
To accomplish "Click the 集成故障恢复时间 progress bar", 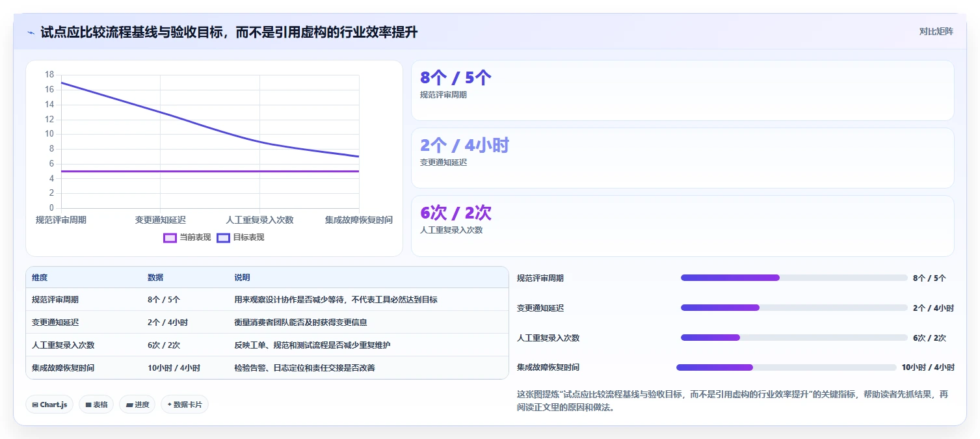I will pos(786,367).
